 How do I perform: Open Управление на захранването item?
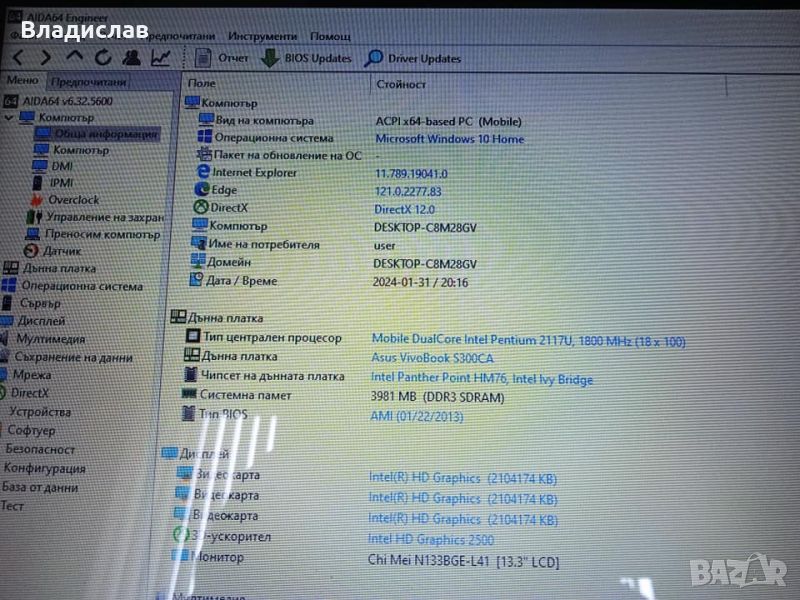[x=95, y=217]
